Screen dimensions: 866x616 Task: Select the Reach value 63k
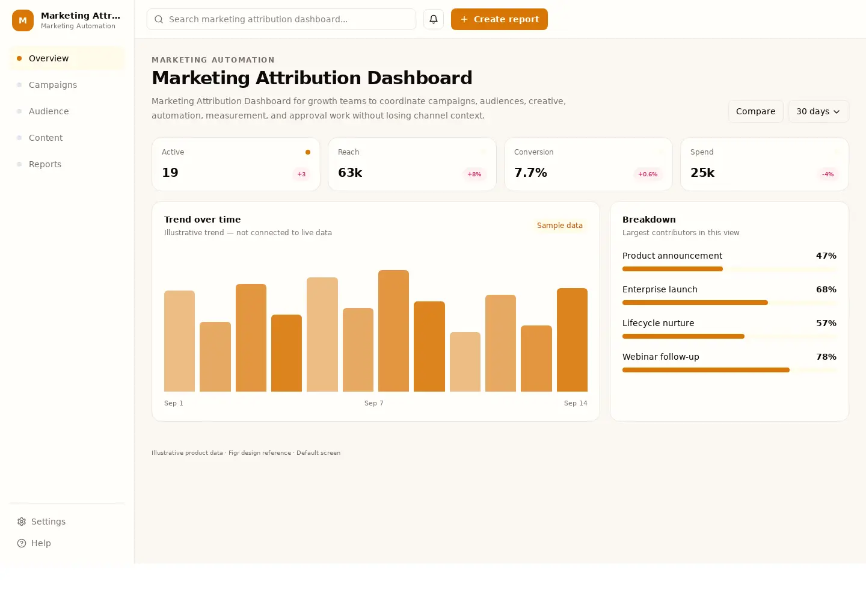click(350, 173)
